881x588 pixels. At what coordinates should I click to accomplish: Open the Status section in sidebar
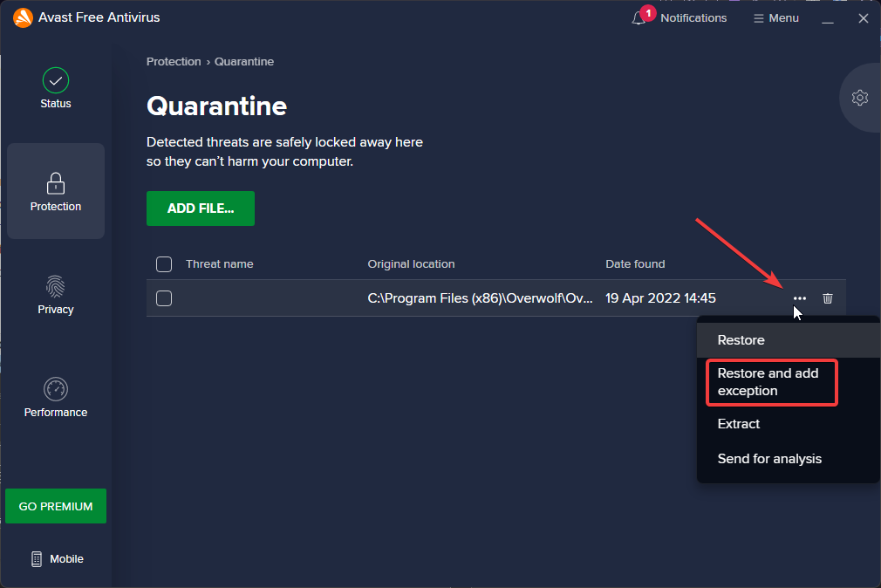56,88
